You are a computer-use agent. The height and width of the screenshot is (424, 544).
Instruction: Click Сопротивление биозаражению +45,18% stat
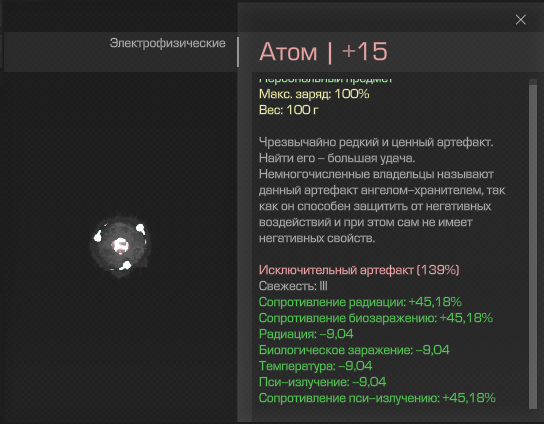376,318
